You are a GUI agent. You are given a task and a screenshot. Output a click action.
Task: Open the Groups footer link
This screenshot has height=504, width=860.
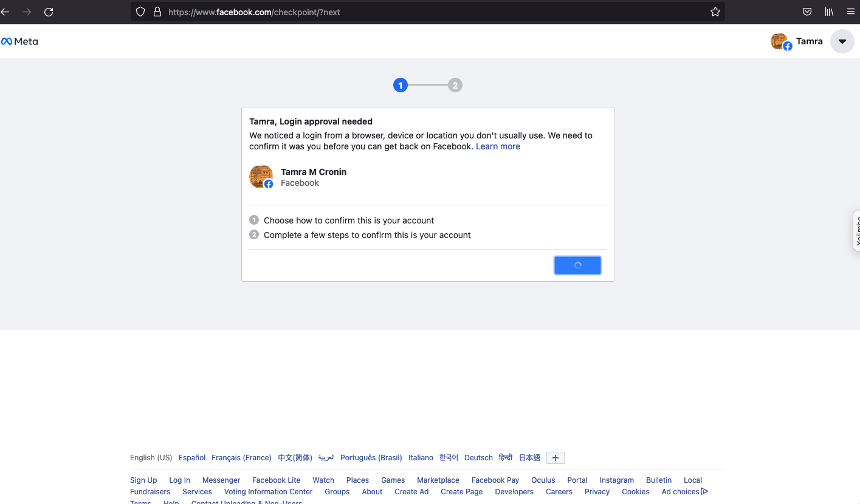[x=337, y=492]
